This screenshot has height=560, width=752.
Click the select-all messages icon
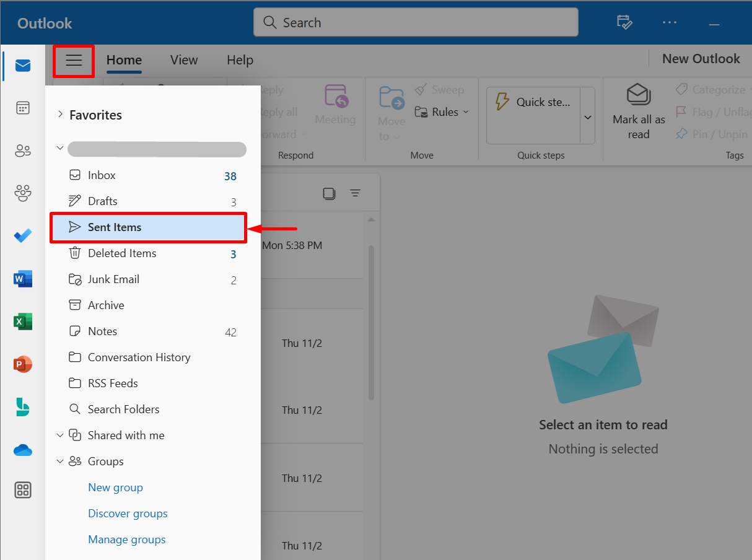tap(329, 193)
